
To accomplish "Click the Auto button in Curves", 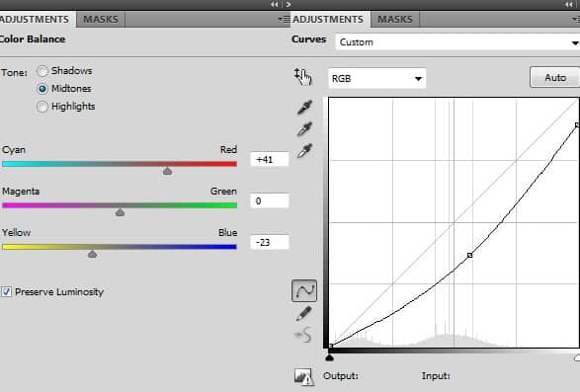I will [555, 77].
